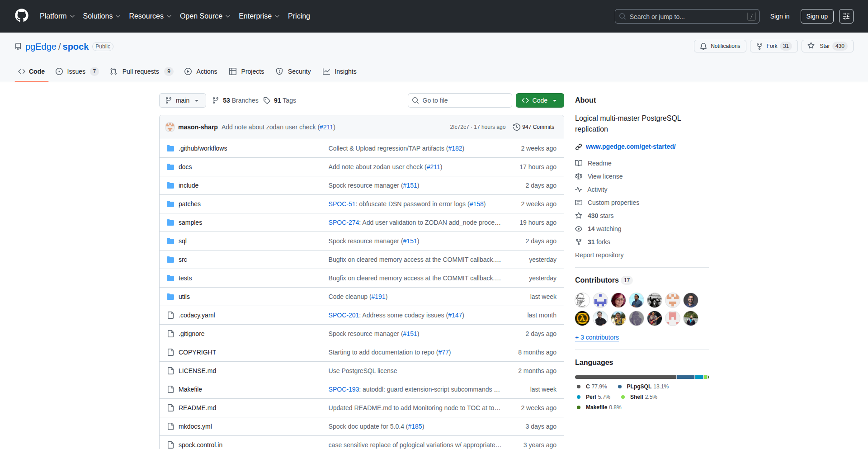The height and width of the screenshot is (449, 868).
Task: Open Readme from About sidebar
Action: pos(593,163)
